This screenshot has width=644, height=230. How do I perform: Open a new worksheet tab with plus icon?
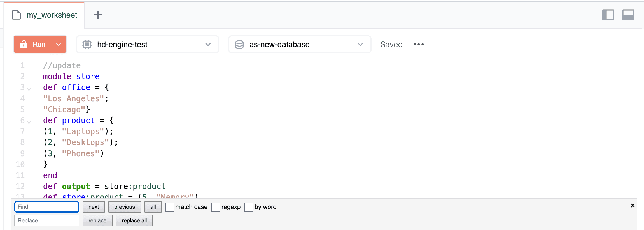98,15
